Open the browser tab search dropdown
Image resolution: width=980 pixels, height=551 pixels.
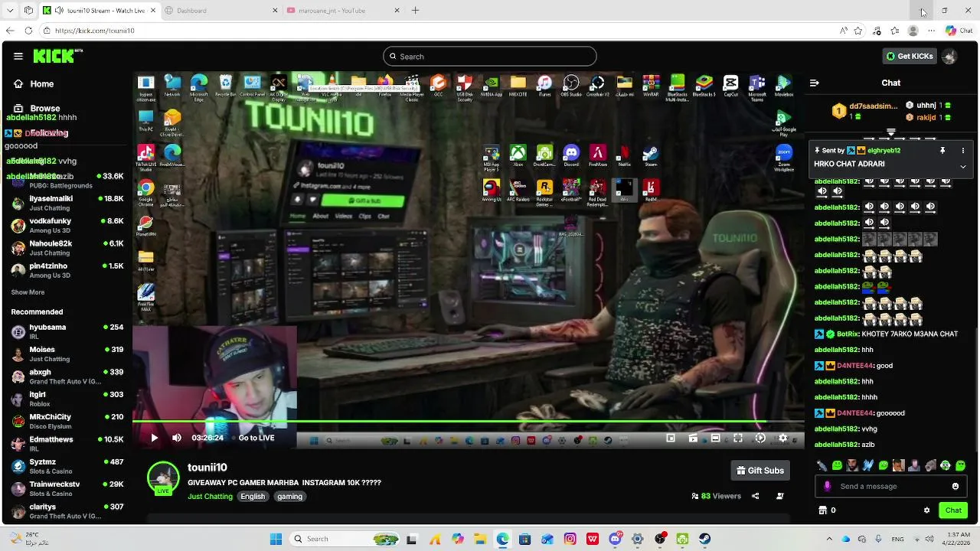(x=8, y=11)
